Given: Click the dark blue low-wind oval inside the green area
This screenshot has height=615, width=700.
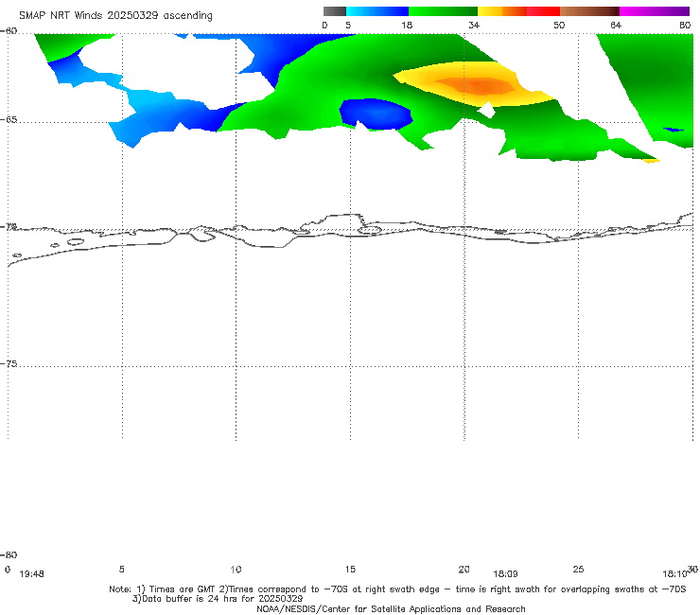Looking at the screenshot, I should 376,114.
